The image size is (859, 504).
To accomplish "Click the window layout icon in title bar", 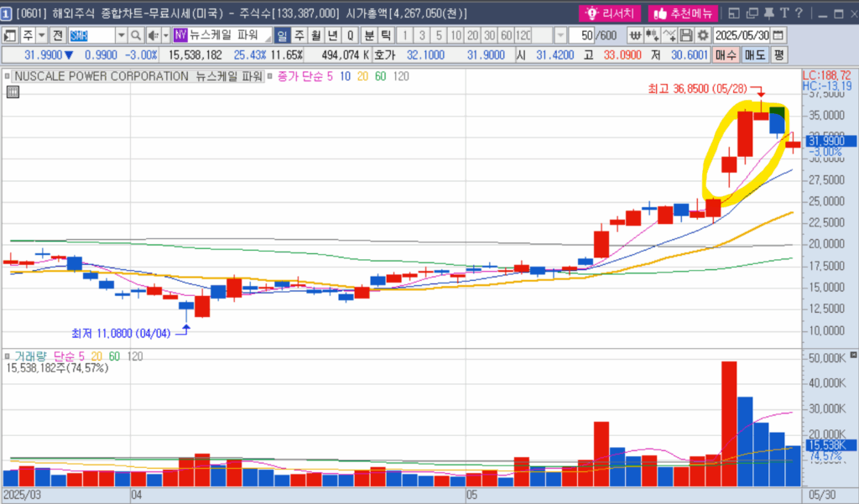I will (x=734, y=13).
